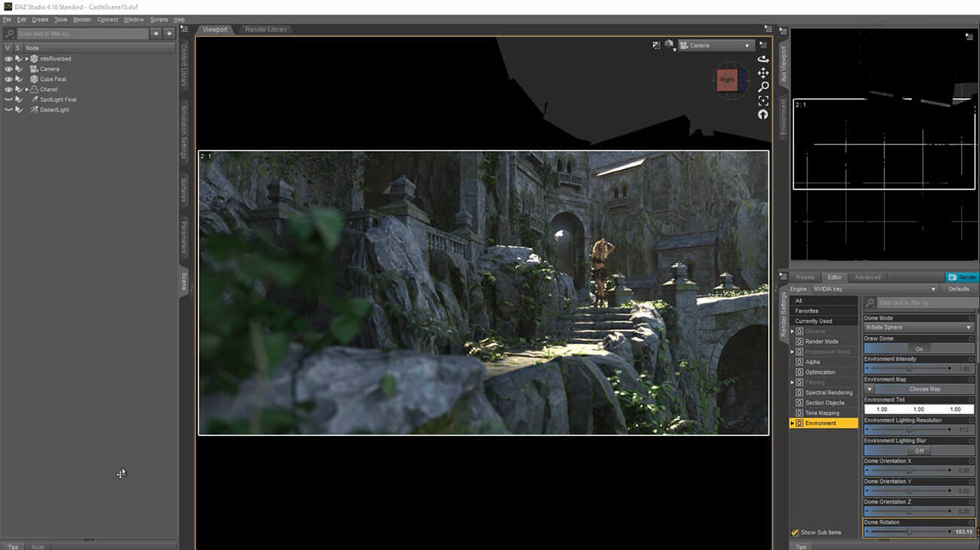Expand the Chanel node in scene tree
This screenshot has height=550, width=980.
click(x=27, y=90)
